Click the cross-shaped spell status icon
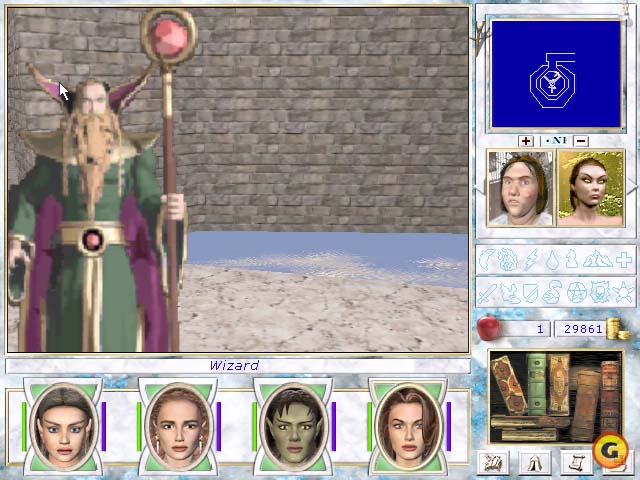 (622, 259)
